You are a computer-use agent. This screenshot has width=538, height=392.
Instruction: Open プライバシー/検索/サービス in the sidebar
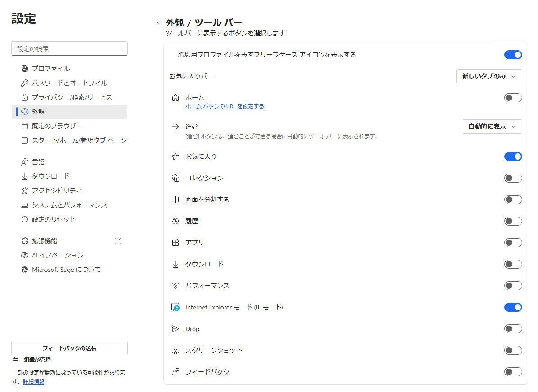click(x=71, y=97)
